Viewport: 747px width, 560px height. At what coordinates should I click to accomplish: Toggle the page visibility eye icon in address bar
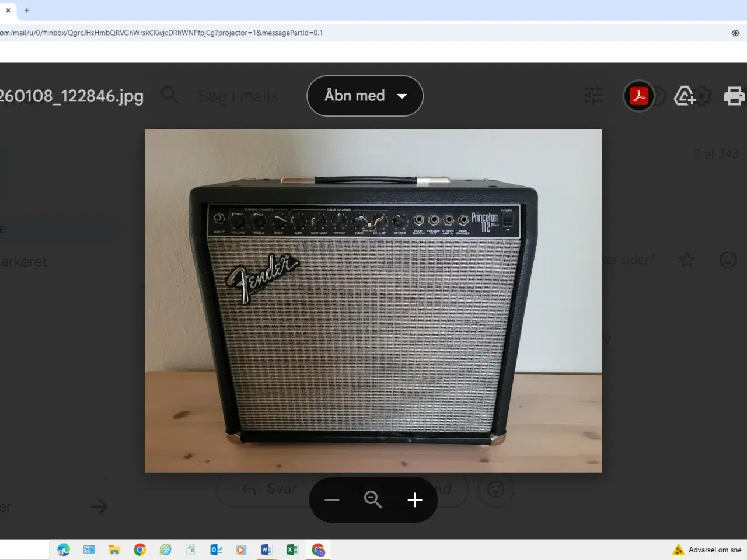click(x=735, y=33)
